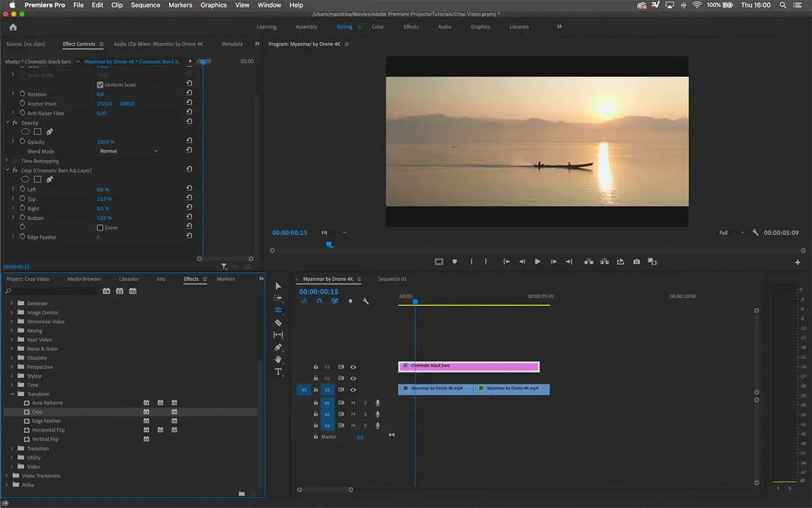Screen dimensions: 812x508
Task: Click the Export Frame camera icon
Action: click(636, 262)
